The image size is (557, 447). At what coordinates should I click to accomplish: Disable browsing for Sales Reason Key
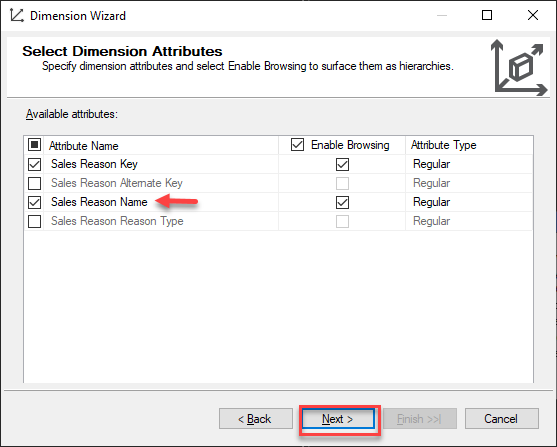point(342,164)
